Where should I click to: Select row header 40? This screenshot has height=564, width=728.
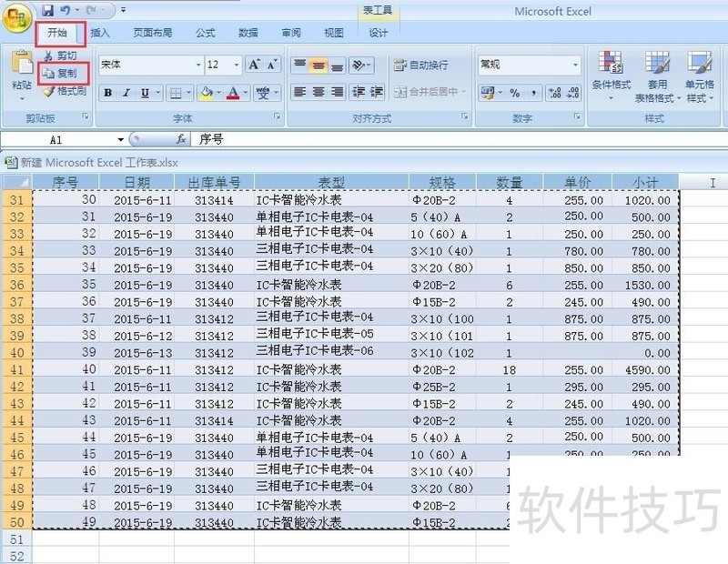coord(16,353)
